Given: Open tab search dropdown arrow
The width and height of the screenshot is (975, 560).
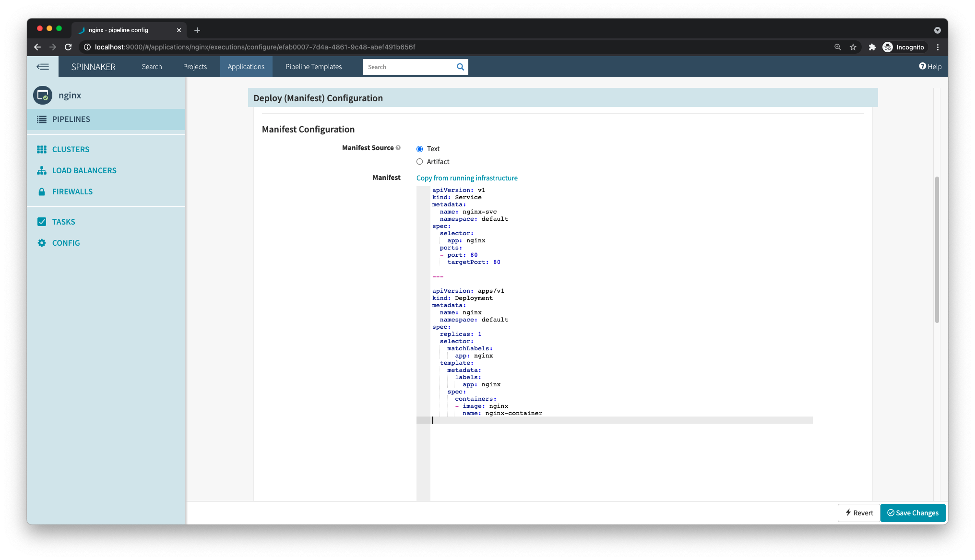Looking at the screenshot, I should click(937, 30).
